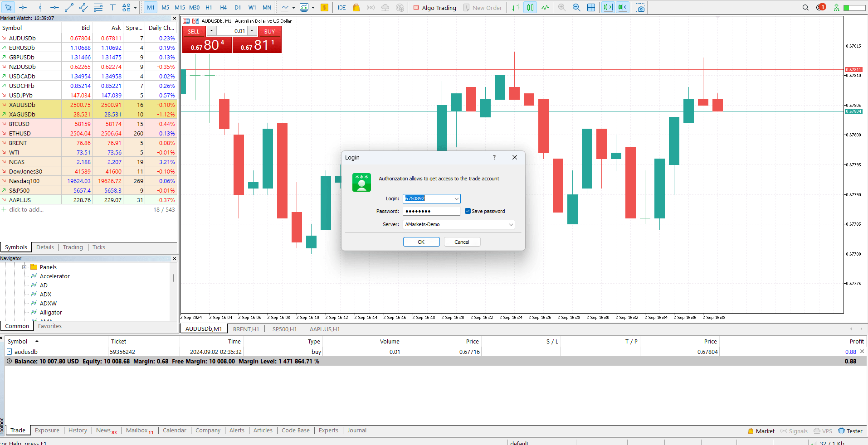
Task: Open the Market shopping bag icon
Action: 356,7
